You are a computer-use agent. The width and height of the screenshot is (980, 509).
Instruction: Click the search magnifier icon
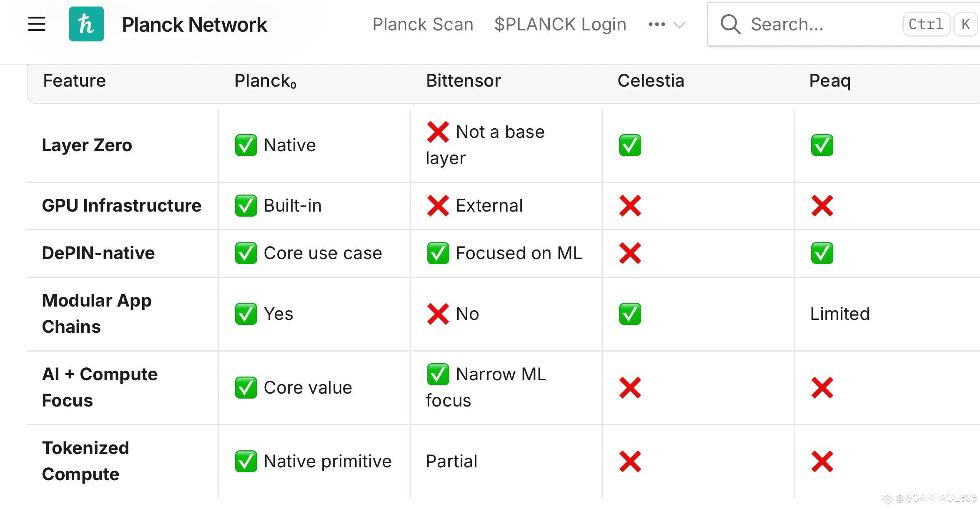click(730, 24)
